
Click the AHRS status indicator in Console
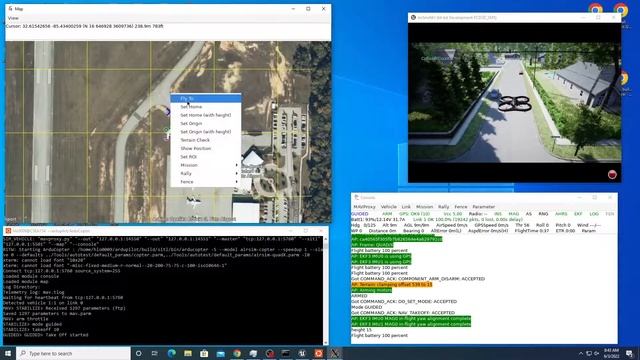561,214
